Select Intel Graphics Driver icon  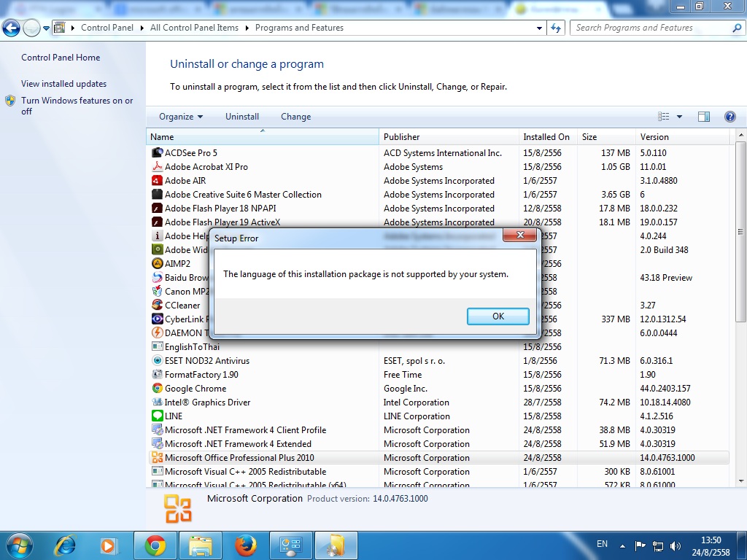158,402
